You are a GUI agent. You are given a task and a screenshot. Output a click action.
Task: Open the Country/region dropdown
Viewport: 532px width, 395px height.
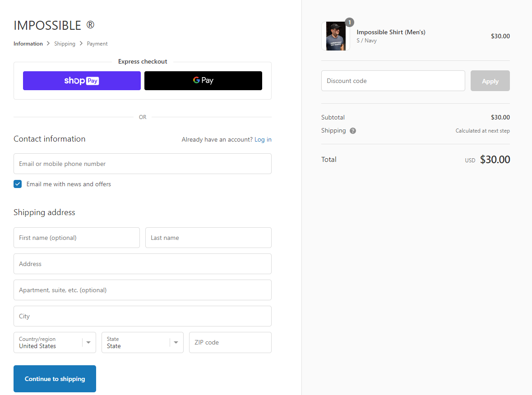pyautogui.click(x=55, y=342)
